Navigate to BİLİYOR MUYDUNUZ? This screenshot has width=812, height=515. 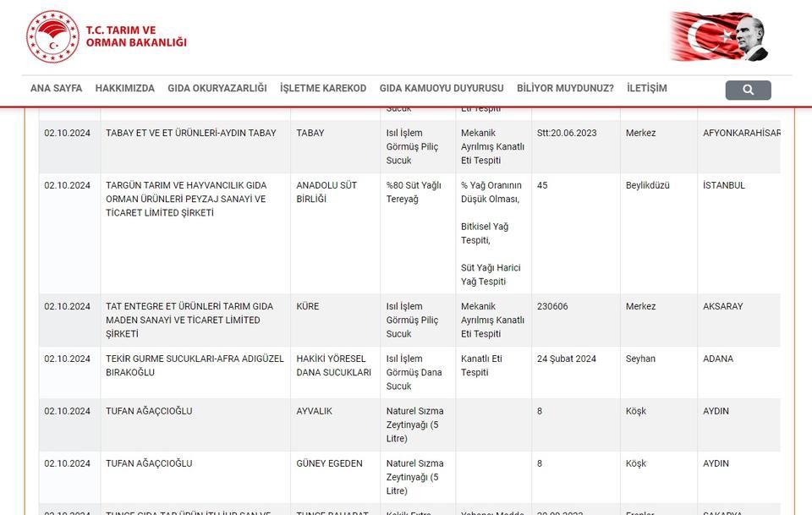click(x=565, y=88)
